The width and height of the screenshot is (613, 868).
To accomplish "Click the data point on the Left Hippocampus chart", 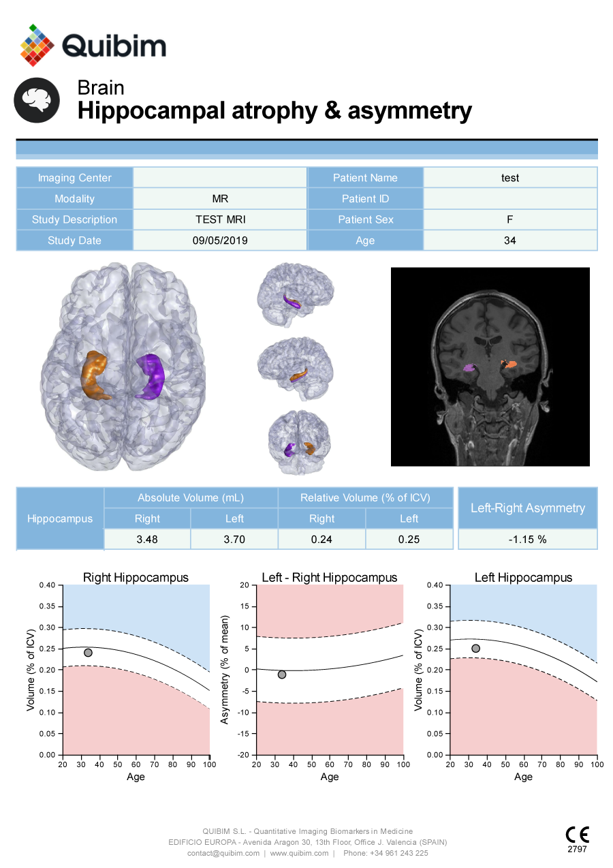I will click(475, 649).
